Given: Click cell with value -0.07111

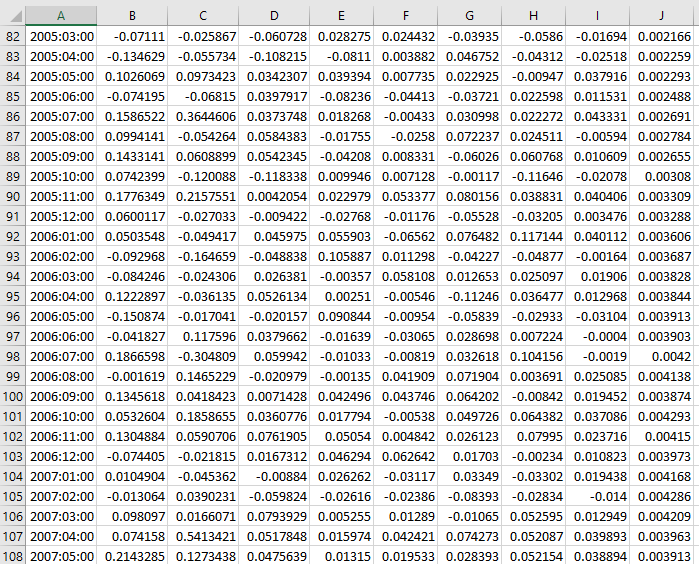Looking at the screenshot, I should 132,37.
